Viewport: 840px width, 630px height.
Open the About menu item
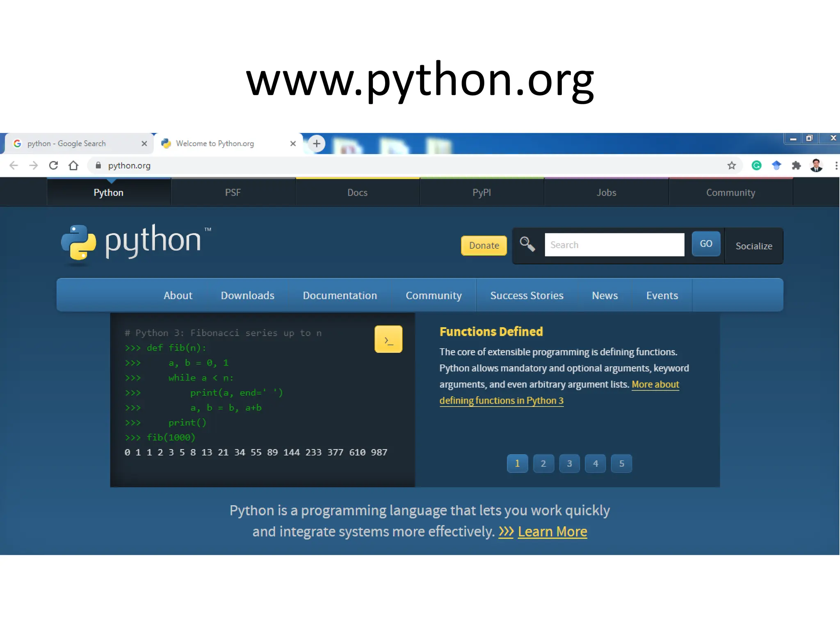coord(178,295)
